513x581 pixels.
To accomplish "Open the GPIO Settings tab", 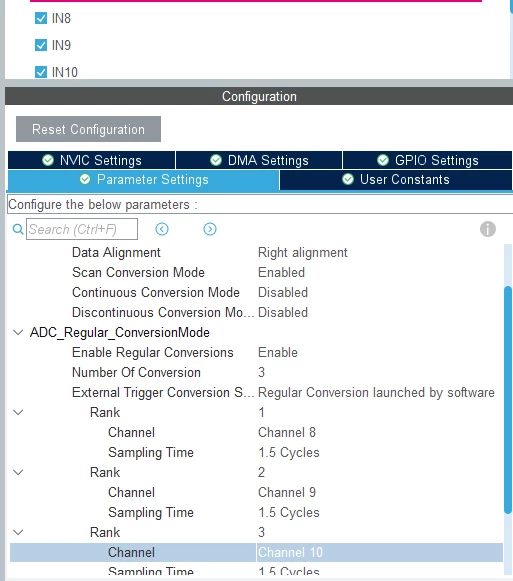I will pyautogui.click(x=427, y=160).
